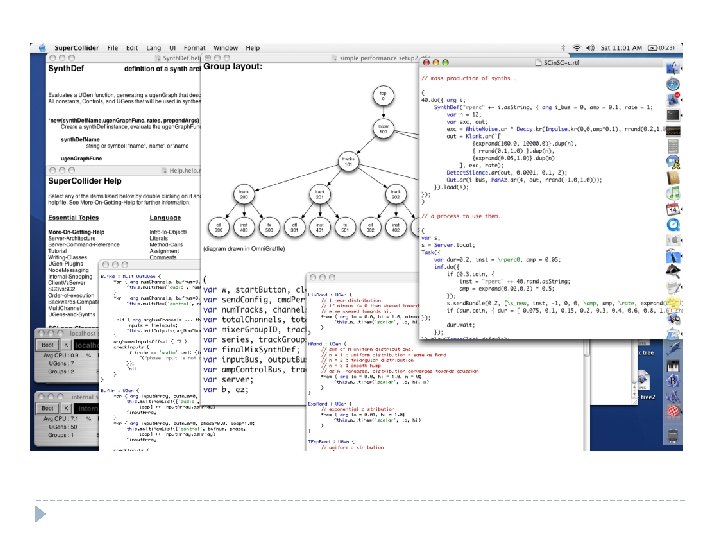Open Finder from the dock
The image size is (720, 540).
[x=673, y=68]
